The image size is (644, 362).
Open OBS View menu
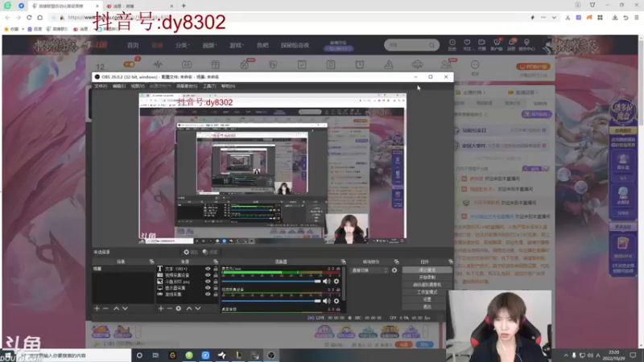coord(138,86)
